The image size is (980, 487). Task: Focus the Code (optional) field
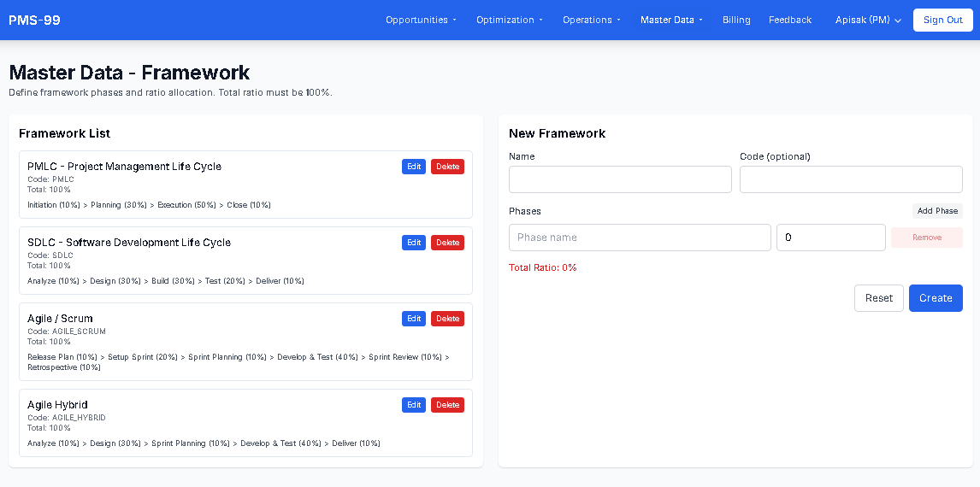[x=851, y=179]
